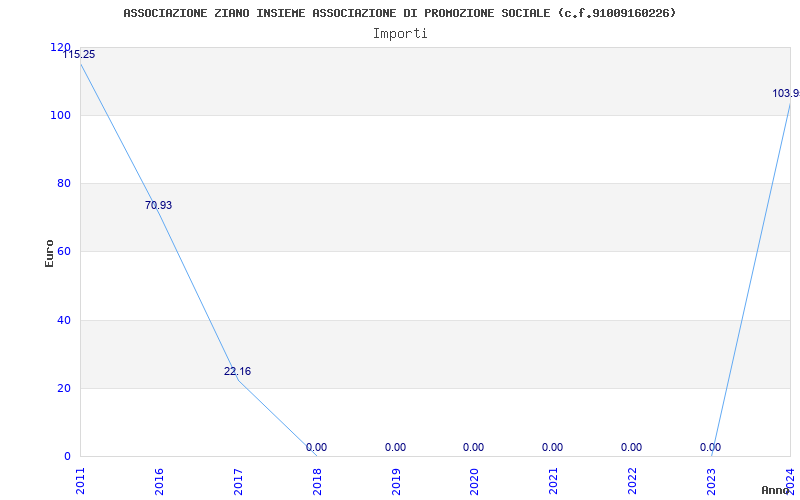Screen dimensions: 800x500
Task: Click the chart title with c.f.91009160226
Action: coord(399,13)
